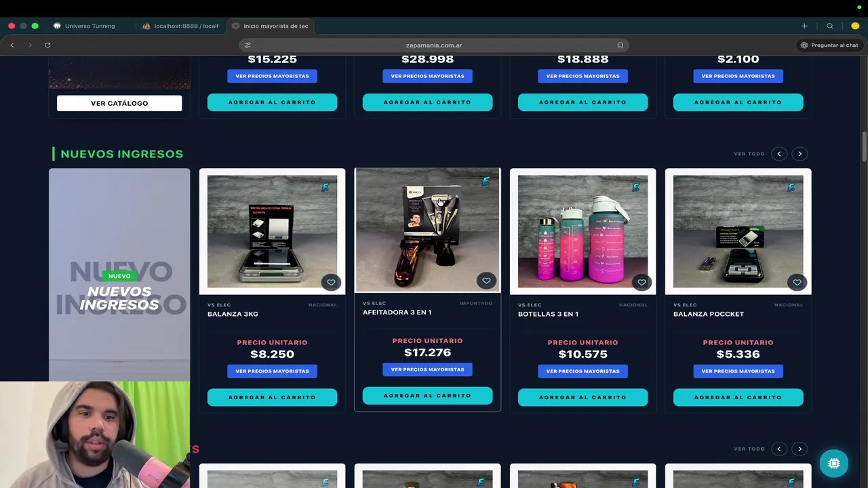The width and height of the screenshot is (868, 488).
Task: Favorite the Balanza 3KG product heart
Action: (x=331, y=282)
